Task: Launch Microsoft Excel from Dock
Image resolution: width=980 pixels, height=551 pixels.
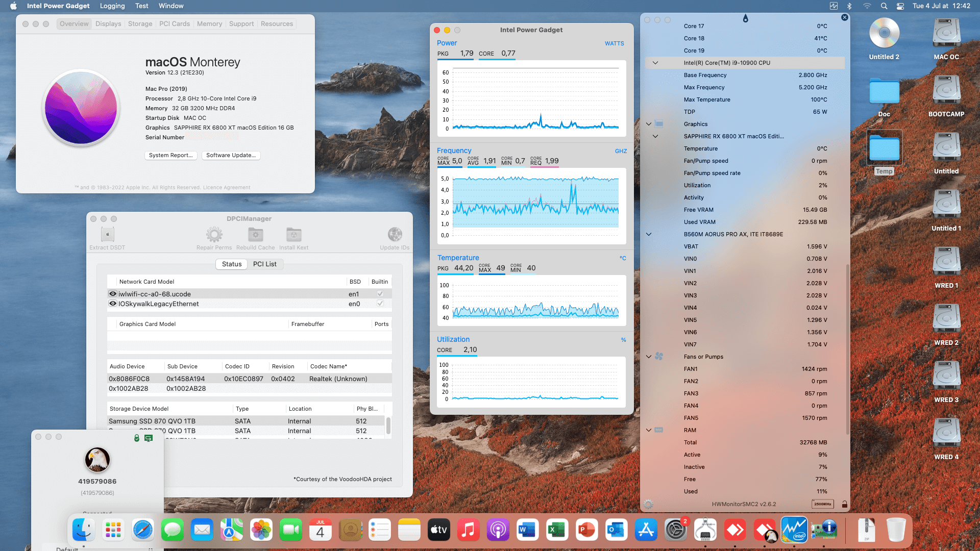Action: point(557,530)
